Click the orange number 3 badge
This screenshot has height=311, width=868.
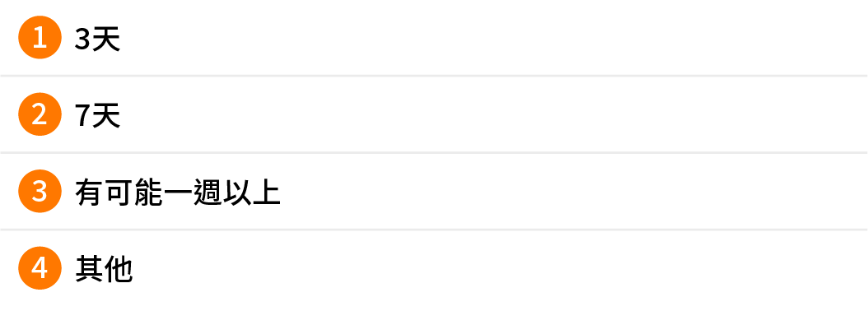(40, 191)
